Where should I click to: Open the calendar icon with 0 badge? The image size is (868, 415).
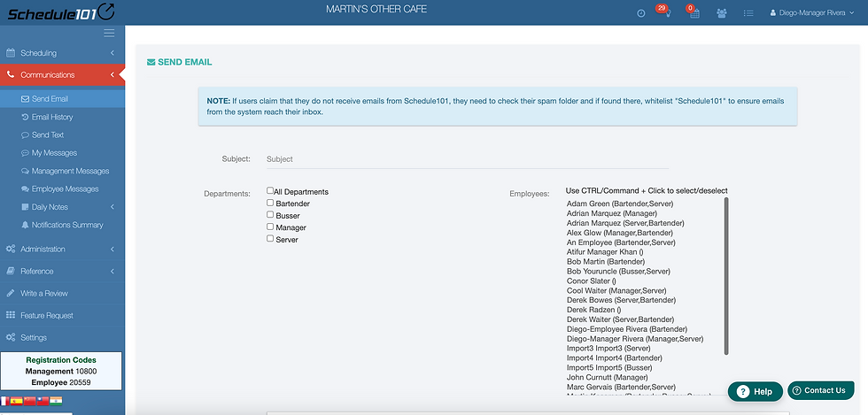[694, 13]
